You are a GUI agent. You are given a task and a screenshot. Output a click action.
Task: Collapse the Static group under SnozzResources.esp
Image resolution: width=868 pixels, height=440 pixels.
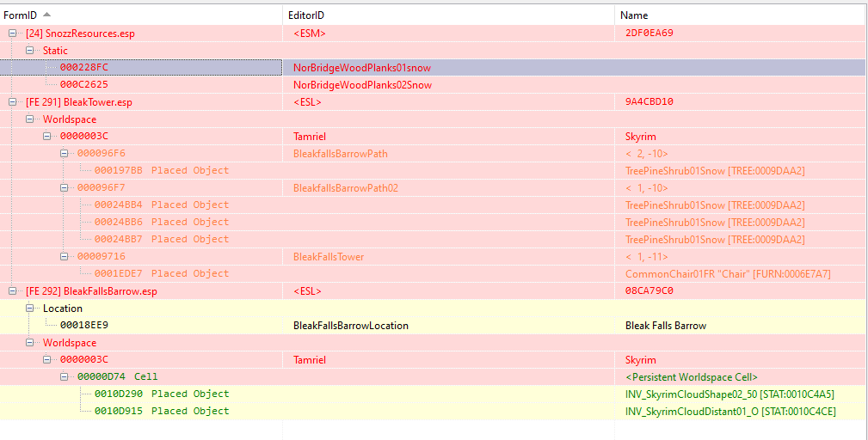click(30, 51)
